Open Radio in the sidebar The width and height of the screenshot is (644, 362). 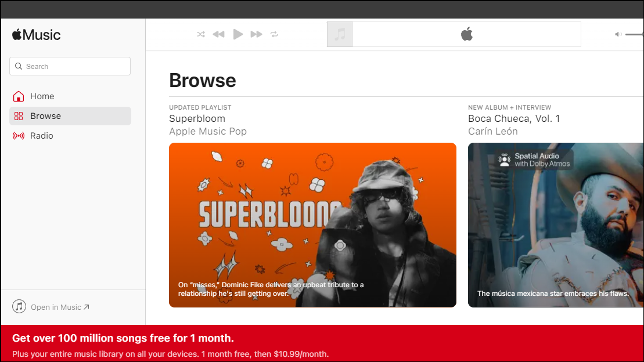pos(70,136)
